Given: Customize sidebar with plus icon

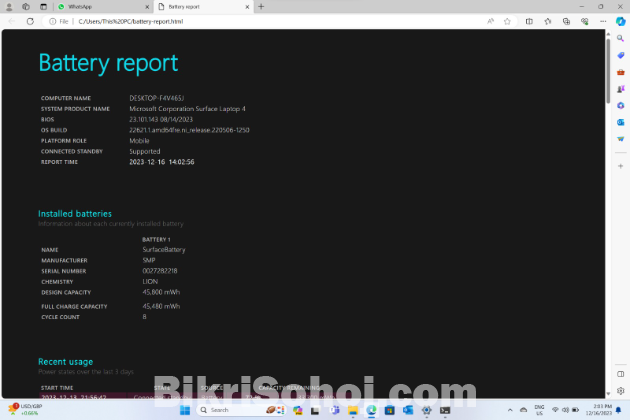Looking at the screenshot, I should click(621, 166).
